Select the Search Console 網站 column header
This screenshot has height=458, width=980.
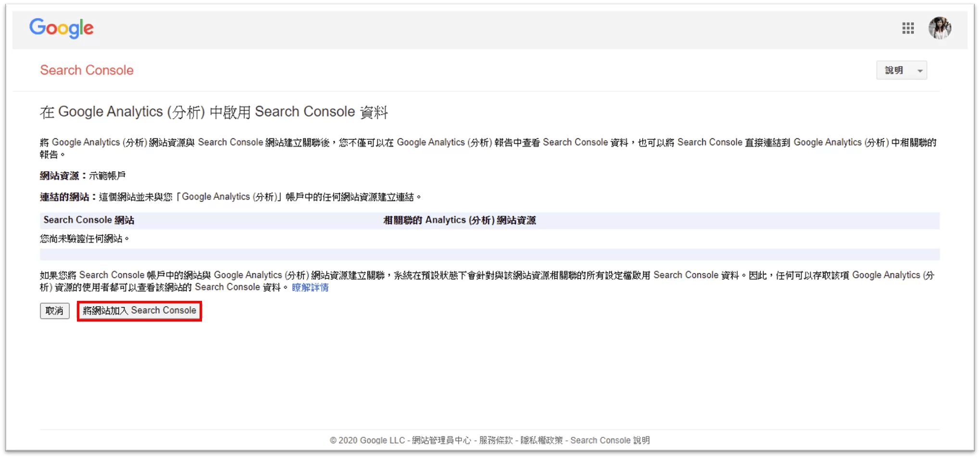(x=89, y=220)
